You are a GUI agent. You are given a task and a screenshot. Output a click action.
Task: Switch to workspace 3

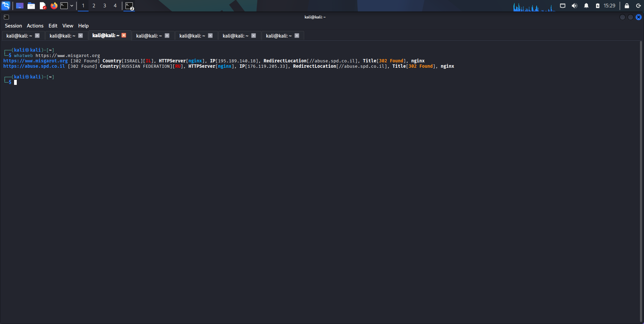click(105, 6)
